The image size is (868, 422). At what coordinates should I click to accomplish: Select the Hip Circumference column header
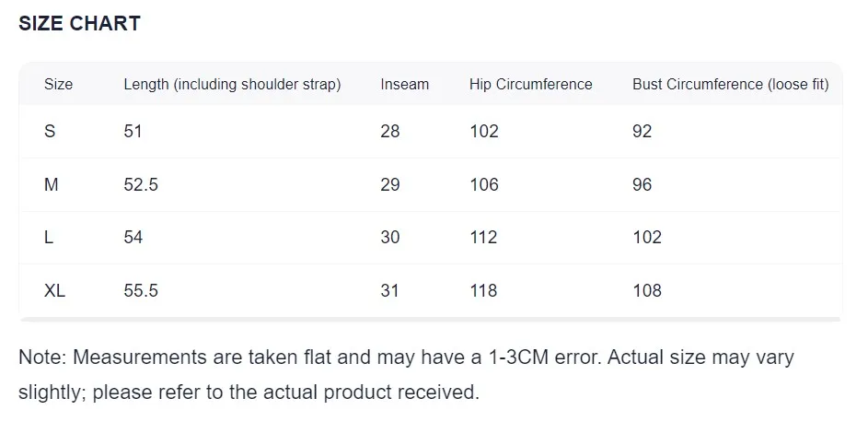click(530, 85)
